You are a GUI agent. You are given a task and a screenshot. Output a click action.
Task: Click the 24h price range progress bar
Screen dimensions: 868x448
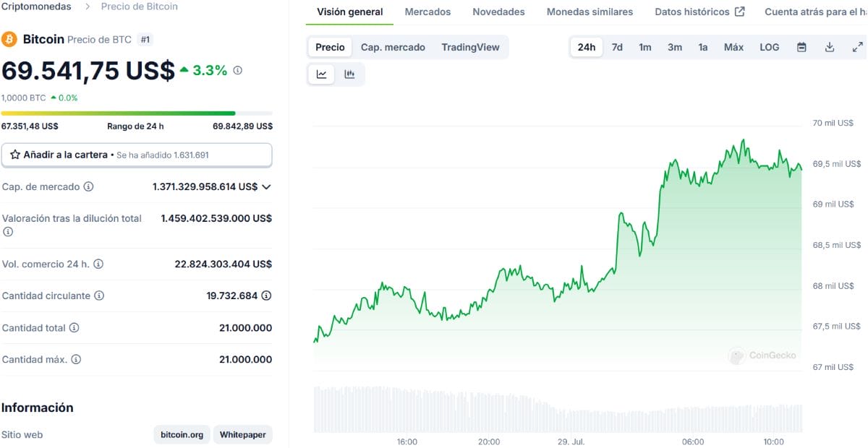(x=137, y=113)
